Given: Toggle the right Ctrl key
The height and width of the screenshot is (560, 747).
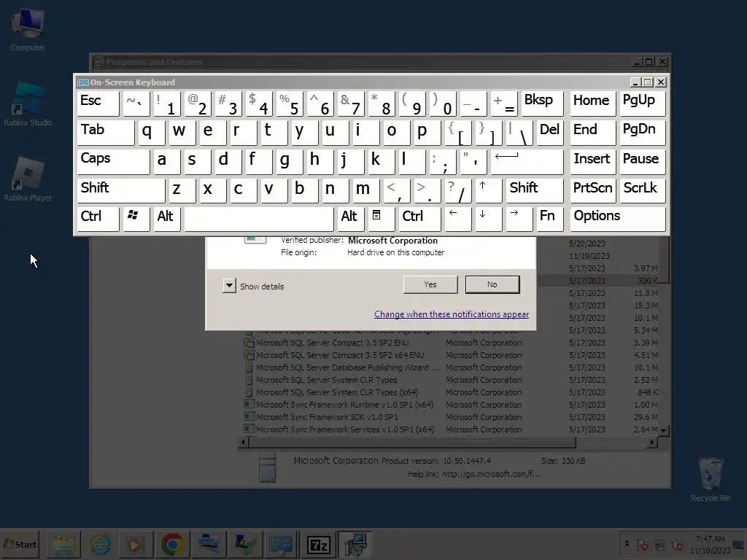Looking at the screenshot, I should (x=419, y=219).
